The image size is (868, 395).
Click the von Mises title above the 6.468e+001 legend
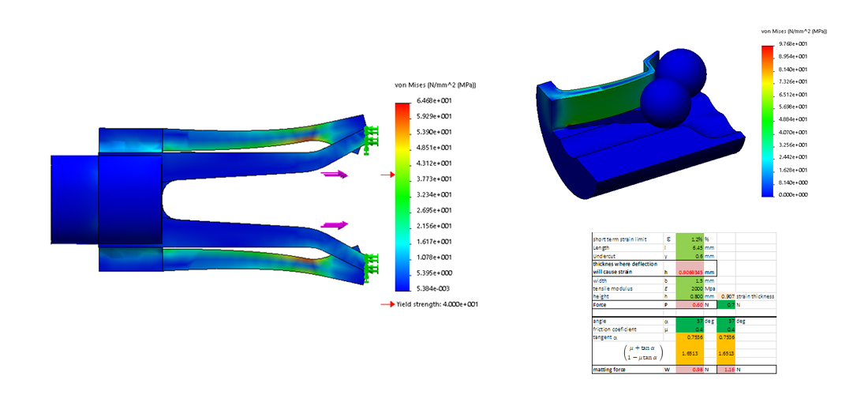tap(435, 85)
